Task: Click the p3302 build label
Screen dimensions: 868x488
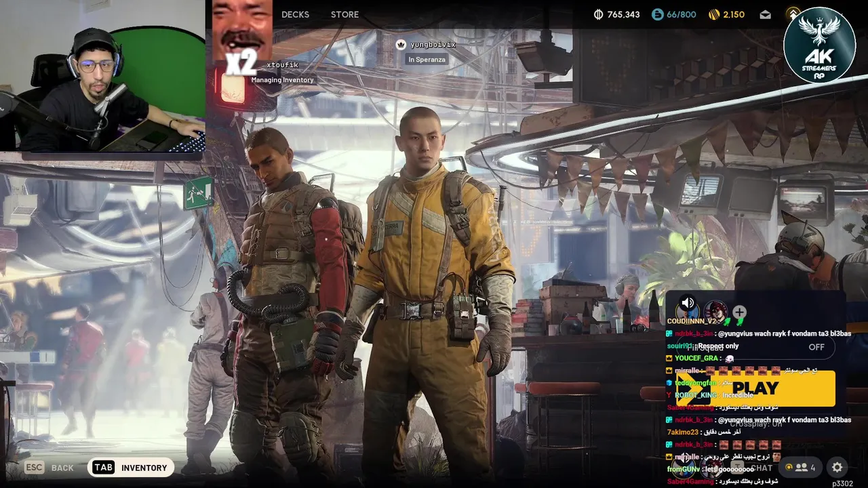Action: pos(842,483)
